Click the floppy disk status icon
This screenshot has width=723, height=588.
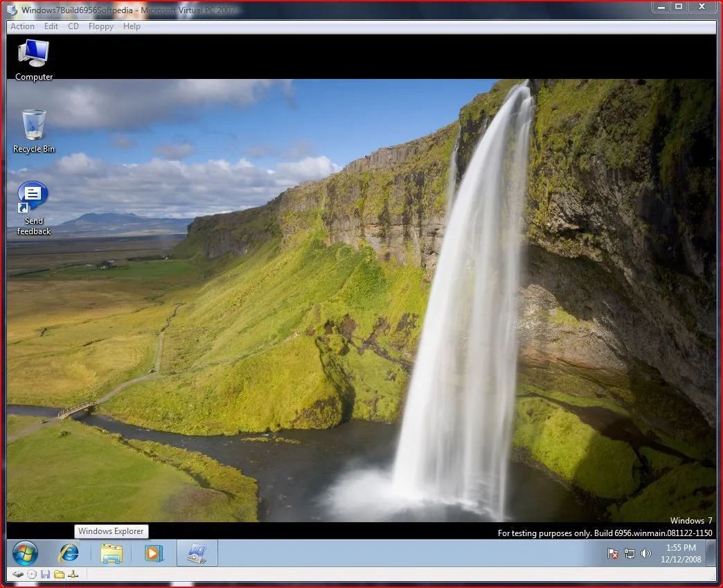coord(46,573)
